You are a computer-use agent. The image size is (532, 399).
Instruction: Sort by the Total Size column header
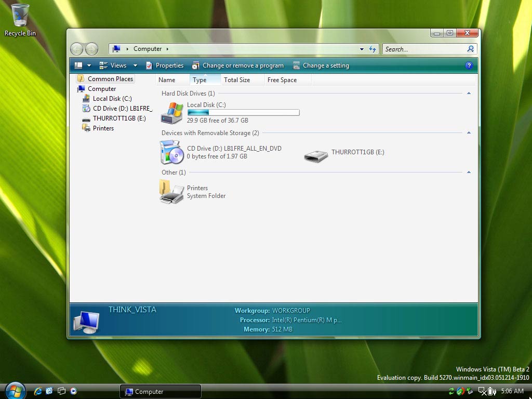(x=242, y=80)
